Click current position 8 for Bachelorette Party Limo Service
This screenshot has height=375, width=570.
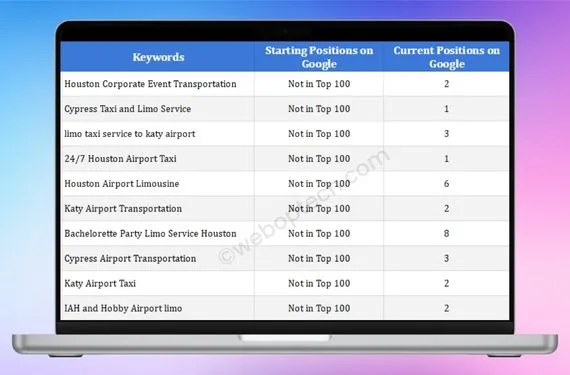pyautogui.click(x=446, y=234)
